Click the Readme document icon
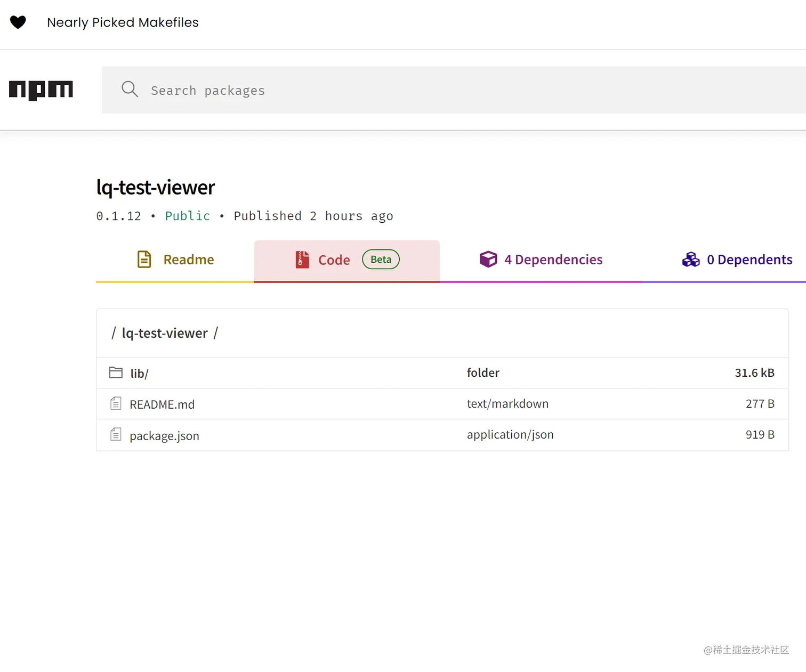The image size is (806, 672). [x=144, y=260]
